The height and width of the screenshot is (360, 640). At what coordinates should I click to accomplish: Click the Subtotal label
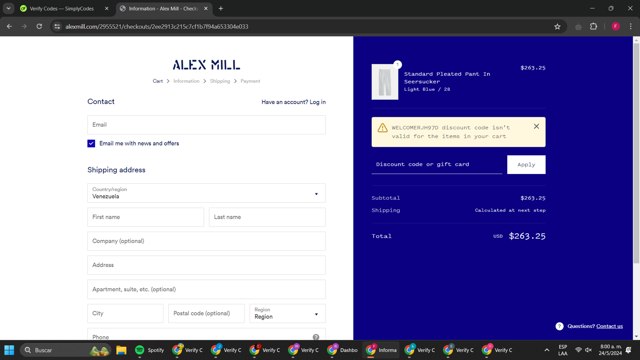point(386,198)
